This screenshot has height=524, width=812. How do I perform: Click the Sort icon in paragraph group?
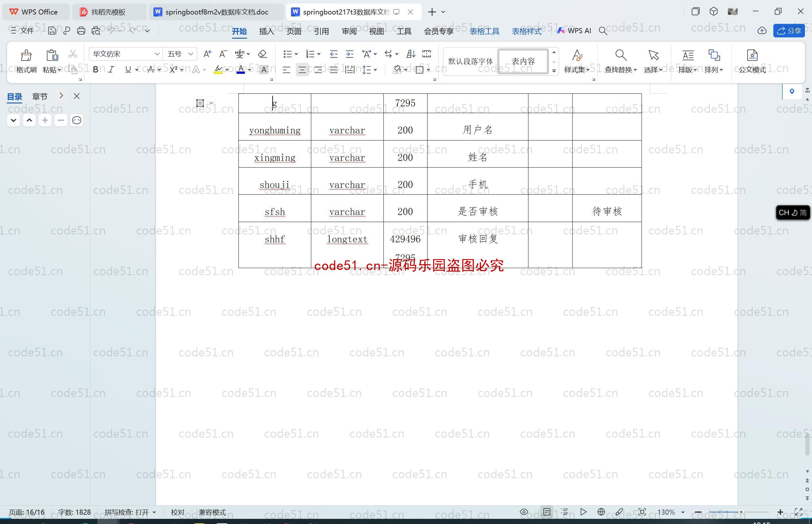[411, 54]
